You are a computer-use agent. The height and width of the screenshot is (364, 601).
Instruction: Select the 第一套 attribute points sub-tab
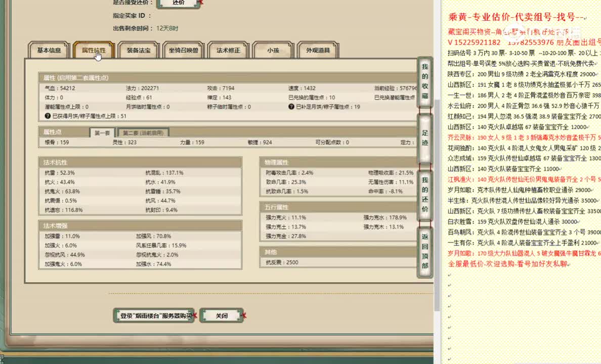click(x=102, y=132)
